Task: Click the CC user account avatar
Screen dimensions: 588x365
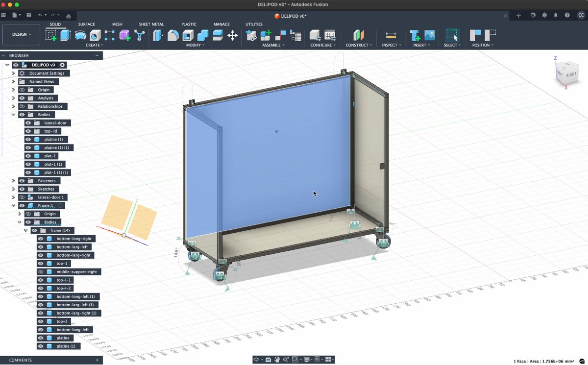Action: coord(581,15)
